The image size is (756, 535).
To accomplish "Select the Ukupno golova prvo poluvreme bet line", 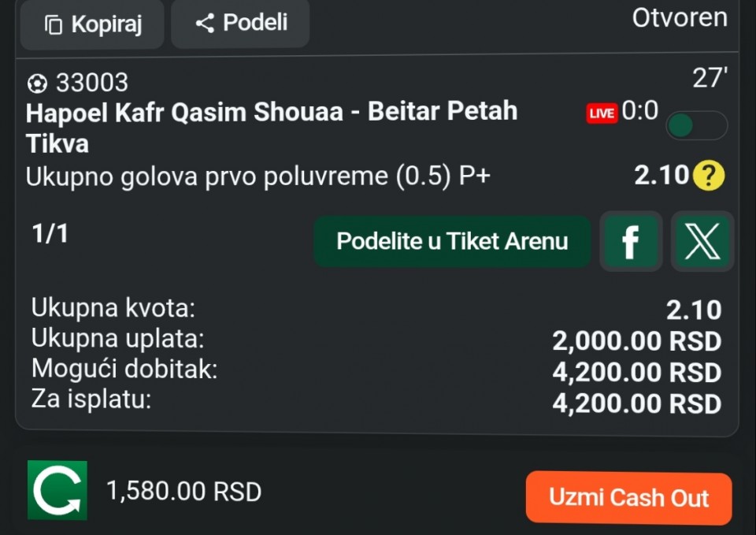I will coord(258,176).
